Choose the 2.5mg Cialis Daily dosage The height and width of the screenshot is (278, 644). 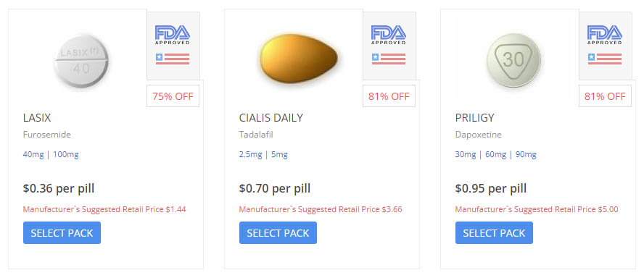pos(250,155)
